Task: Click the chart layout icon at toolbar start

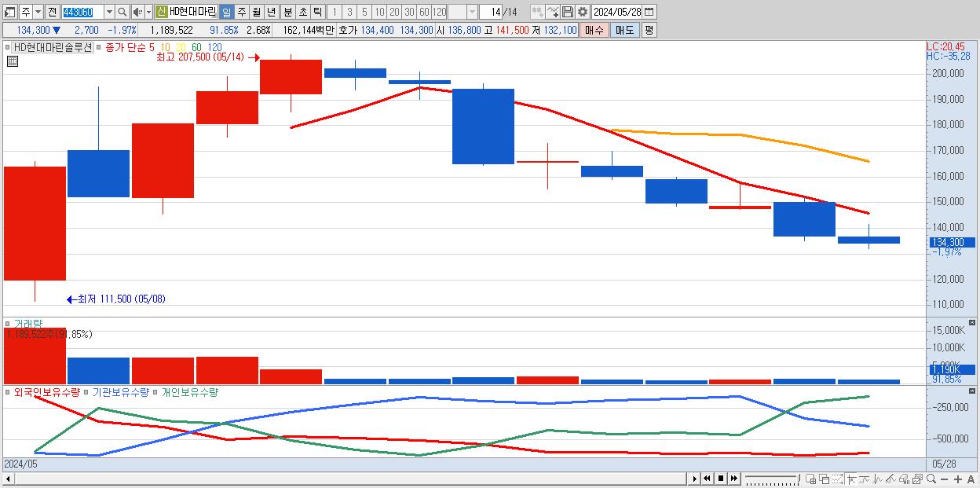Action: point(9,12)
